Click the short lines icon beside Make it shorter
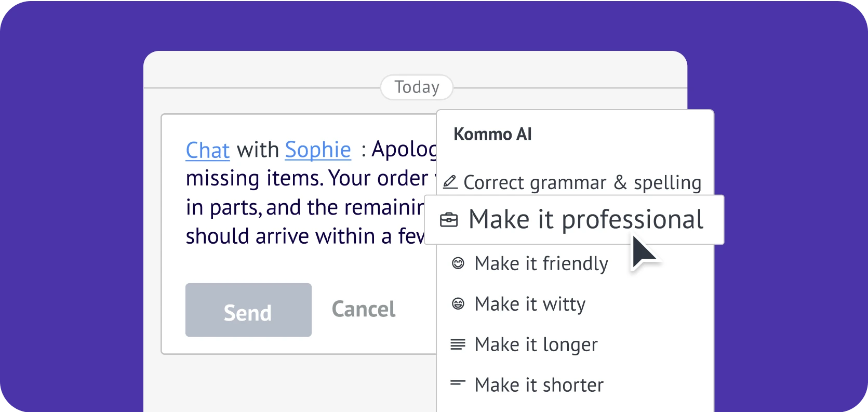 click(458, 383)
